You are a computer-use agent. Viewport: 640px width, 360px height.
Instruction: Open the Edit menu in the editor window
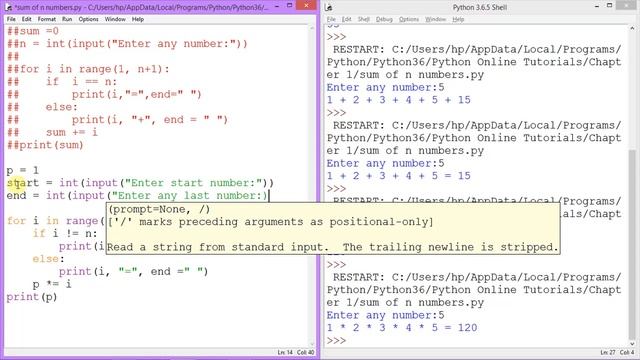point(27,19)
